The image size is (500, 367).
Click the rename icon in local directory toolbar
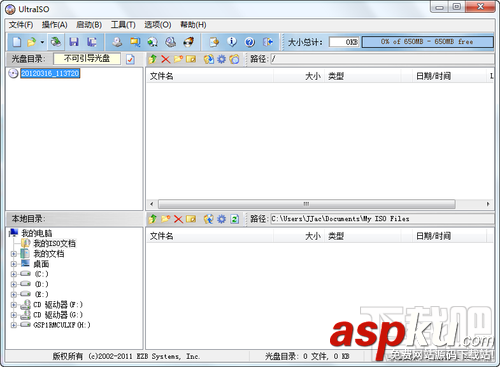[x=191, y=219]
